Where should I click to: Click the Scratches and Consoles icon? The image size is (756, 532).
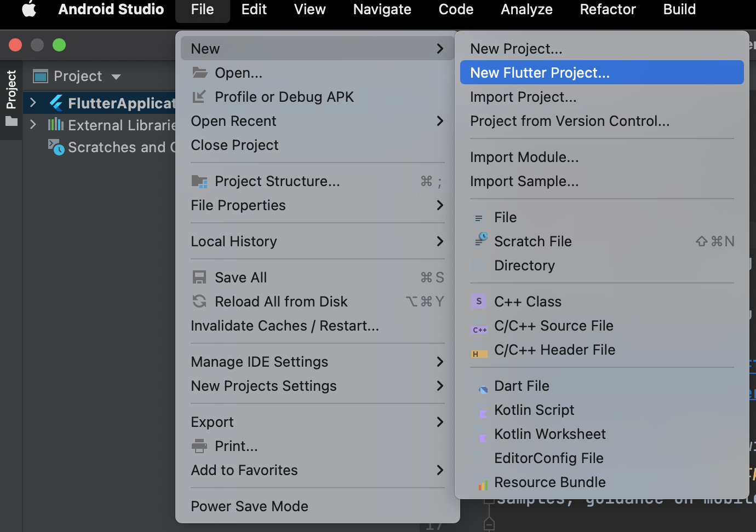56,147
